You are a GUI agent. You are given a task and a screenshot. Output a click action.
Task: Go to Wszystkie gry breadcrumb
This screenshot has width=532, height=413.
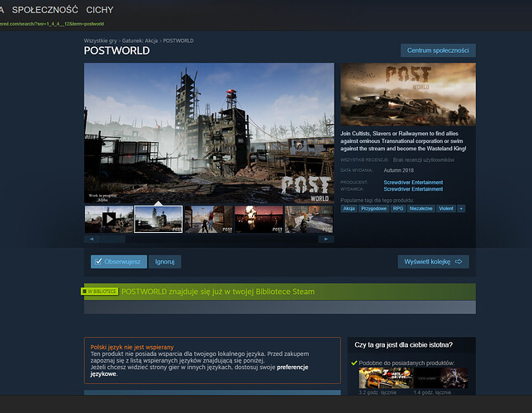coord(100,40)
